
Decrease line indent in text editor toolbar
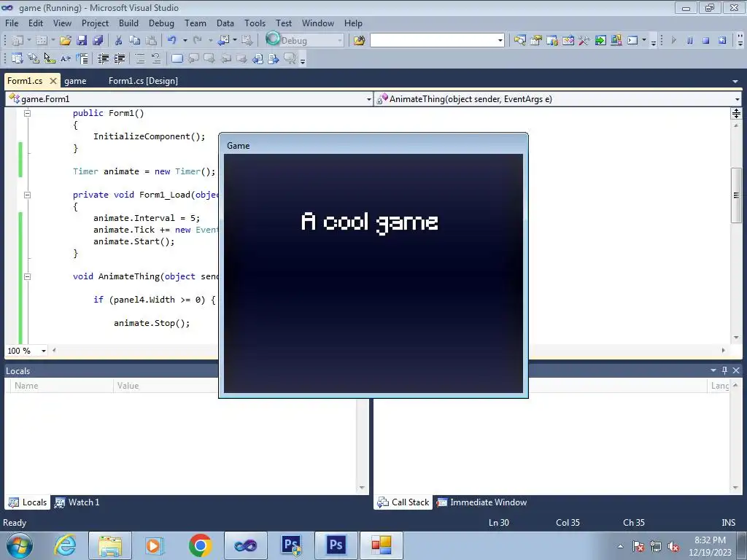103,58
